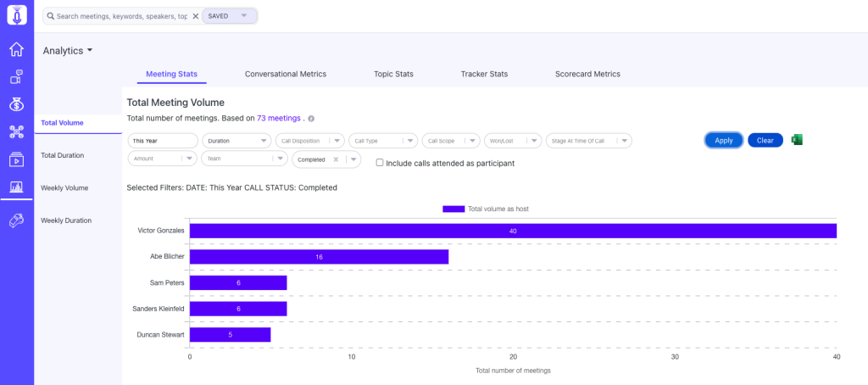This screenshot has height=385, width=868.
Task: Open the Won/Lost filter dropdown
Action: pos(513,141)
